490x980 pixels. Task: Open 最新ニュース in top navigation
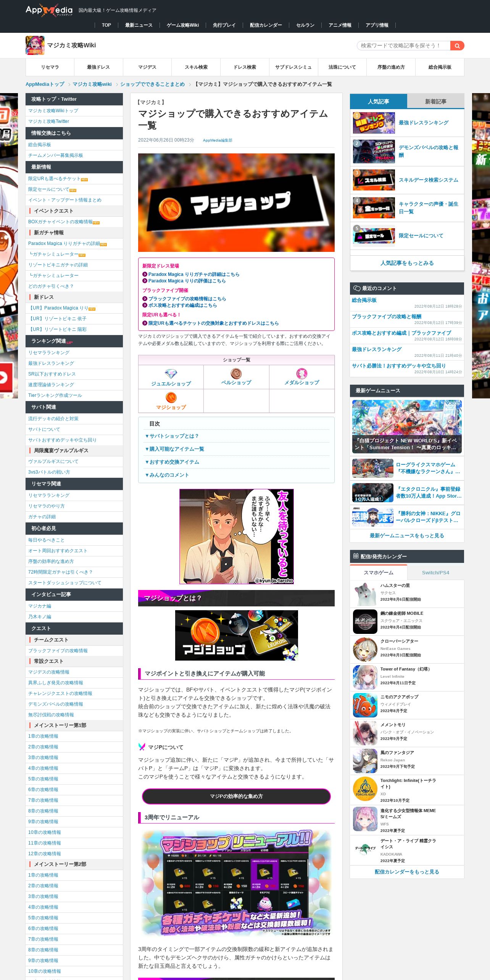[x=139, y=25]
